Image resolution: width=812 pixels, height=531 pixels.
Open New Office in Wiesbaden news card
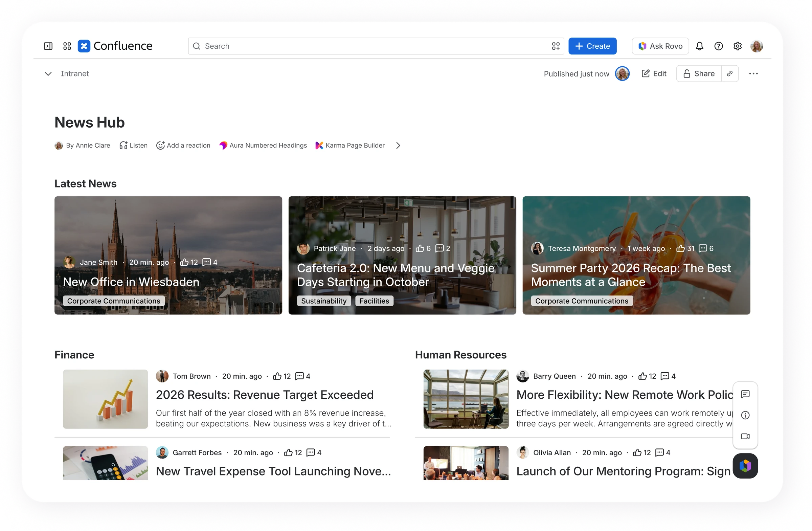[168, 255]
